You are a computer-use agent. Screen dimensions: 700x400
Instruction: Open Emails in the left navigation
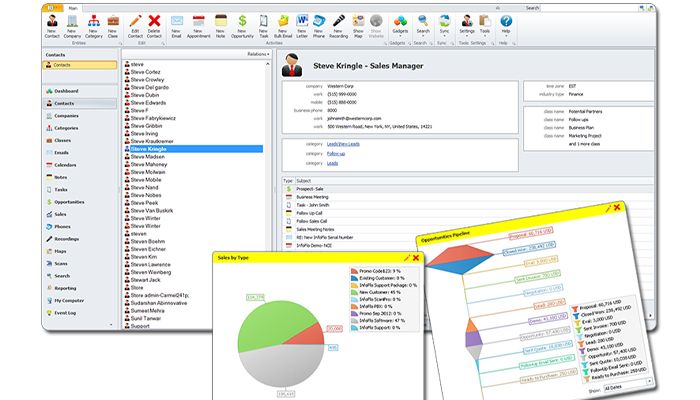point(61,153)
